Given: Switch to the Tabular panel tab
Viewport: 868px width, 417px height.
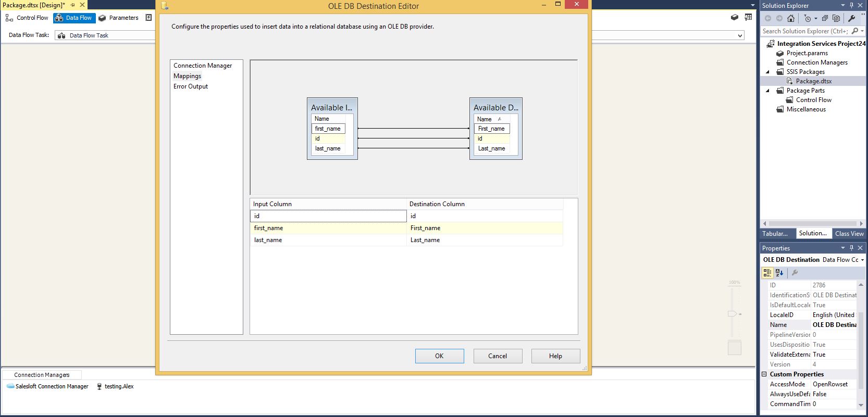Looking at the screenshot, I should 775,234.
